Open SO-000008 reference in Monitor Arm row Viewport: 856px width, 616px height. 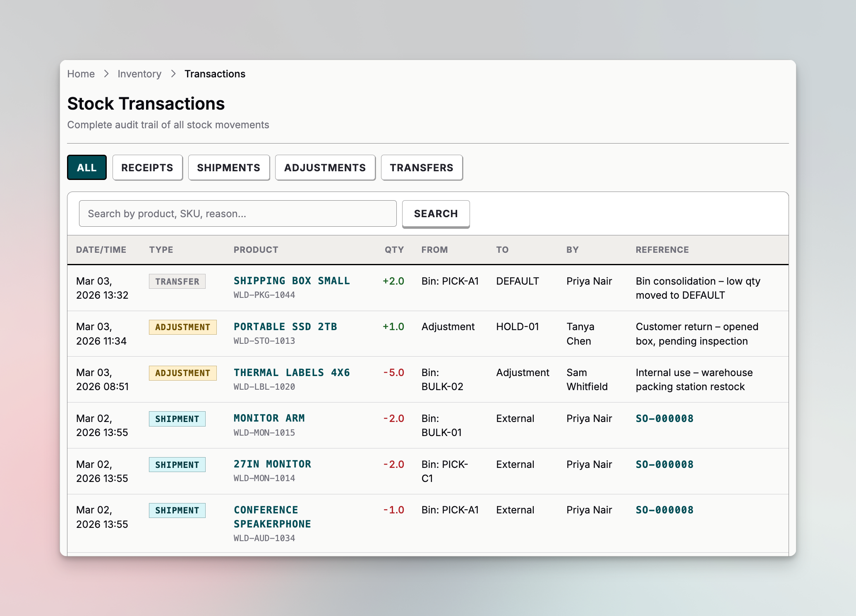coord(664,418)
